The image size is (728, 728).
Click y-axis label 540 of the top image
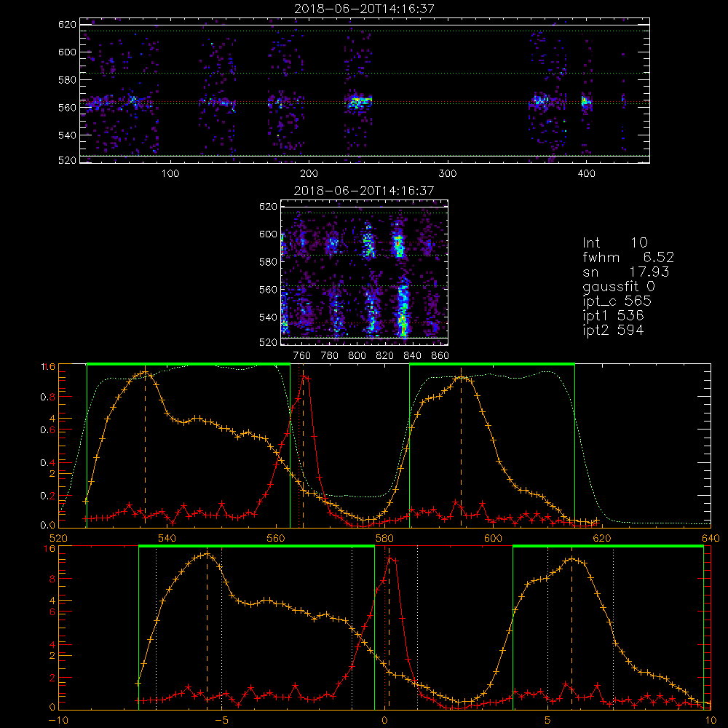tap(67, 135)
